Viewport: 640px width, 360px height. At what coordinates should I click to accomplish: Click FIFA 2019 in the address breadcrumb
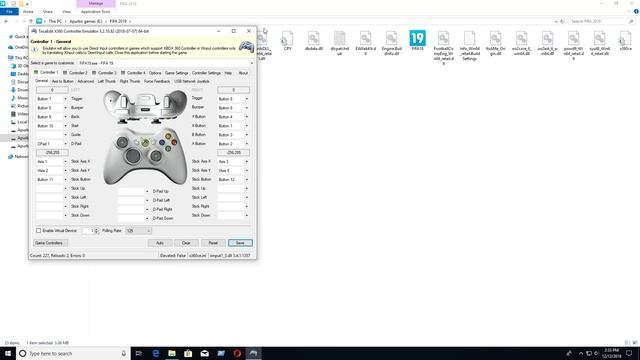(x=118, y=21)
